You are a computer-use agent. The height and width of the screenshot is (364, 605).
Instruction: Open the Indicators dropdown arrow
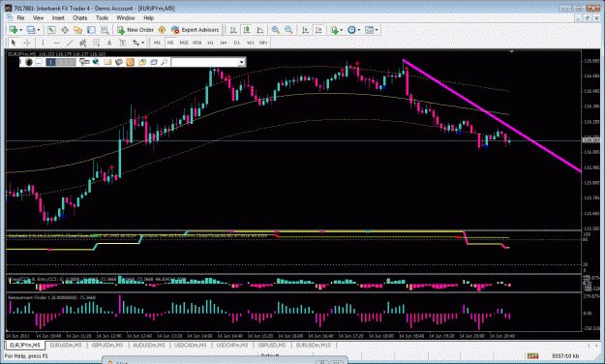click(342, 30)
